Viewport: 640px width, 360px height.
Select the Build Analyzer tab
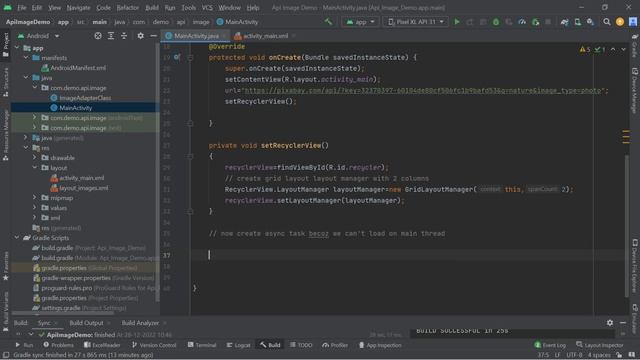coord(140,323)
